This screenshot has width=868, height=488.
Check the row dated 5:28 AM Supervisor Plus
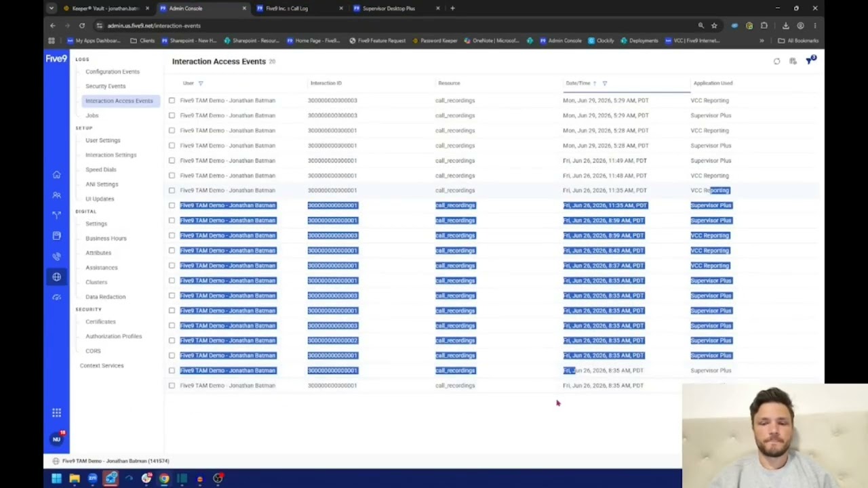172,145
